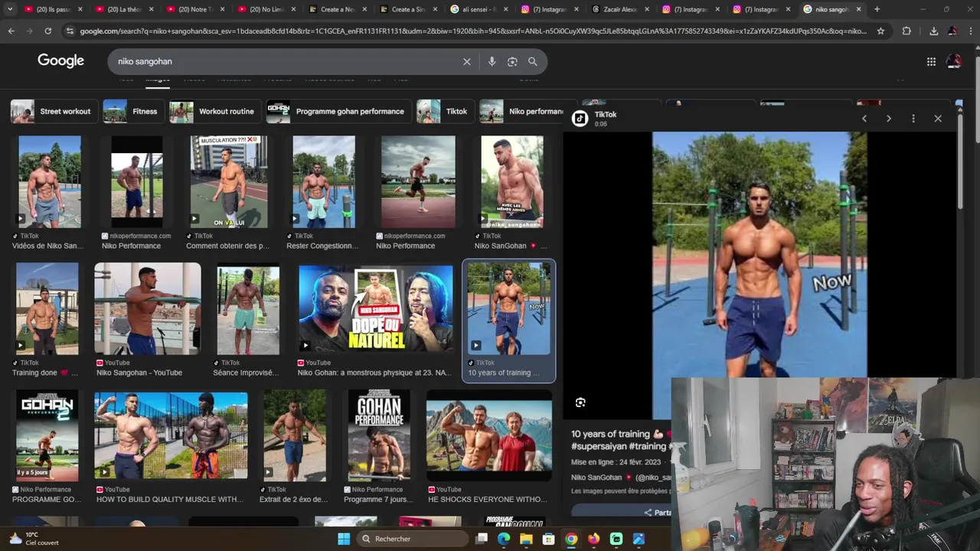The width and height of the screenshot is (980, 551).
Task: Submit search with the magnifier icon
Action: point(532,61)
